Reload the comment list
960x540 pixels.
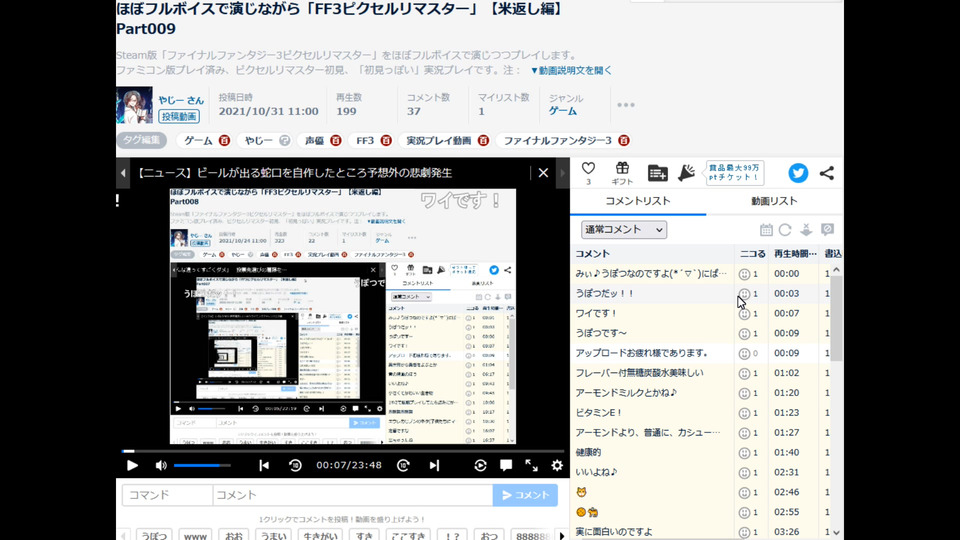tap(785, 230)
